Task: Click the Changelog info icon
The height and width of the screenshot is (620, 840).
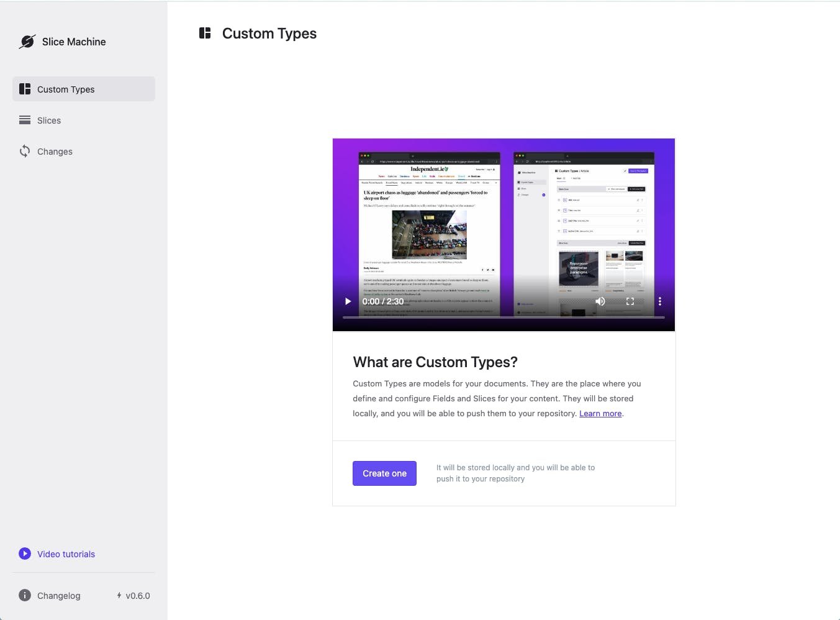Action: [x=25, y=595]
